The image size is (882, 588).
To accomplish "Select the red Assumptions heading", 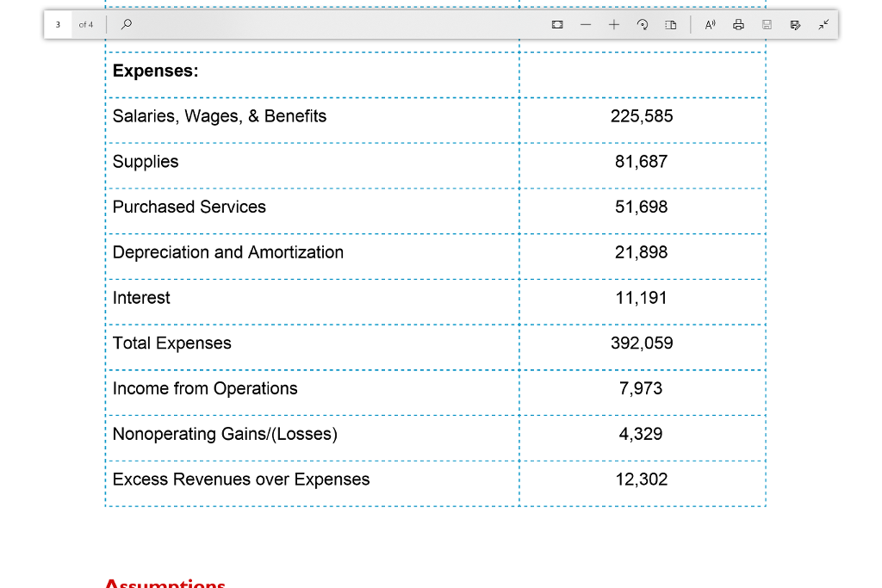I will click(x=165, y=582).
